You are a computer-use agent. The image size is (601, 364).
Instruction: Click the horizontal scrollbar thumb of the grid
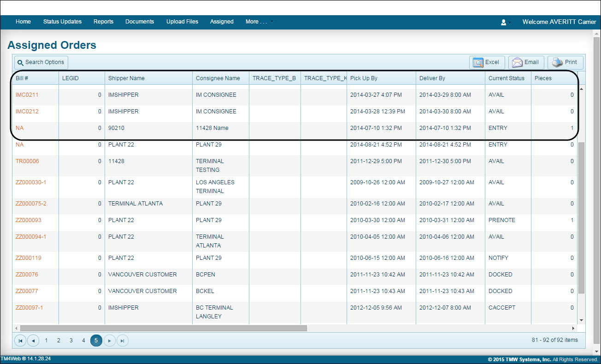click(x=164, y=329)
